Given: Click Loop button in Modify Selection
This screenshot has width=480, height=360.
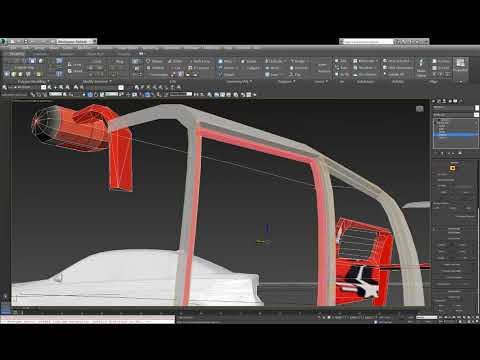Looking at the screenshot, I should [97, 61].
